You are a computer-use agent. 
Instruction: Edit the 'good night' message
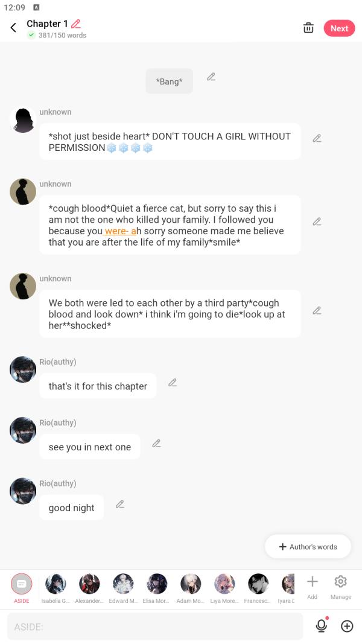point(120,504)
